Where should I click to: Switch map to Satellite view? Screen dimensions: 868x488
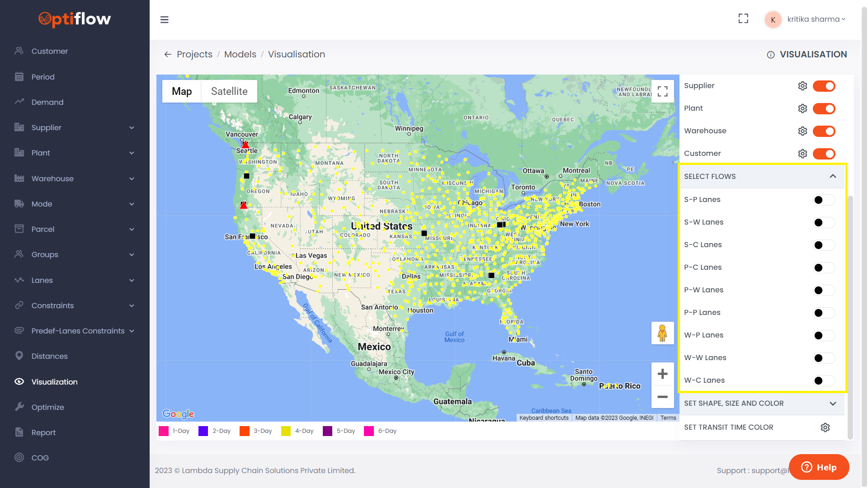(229, 91)
